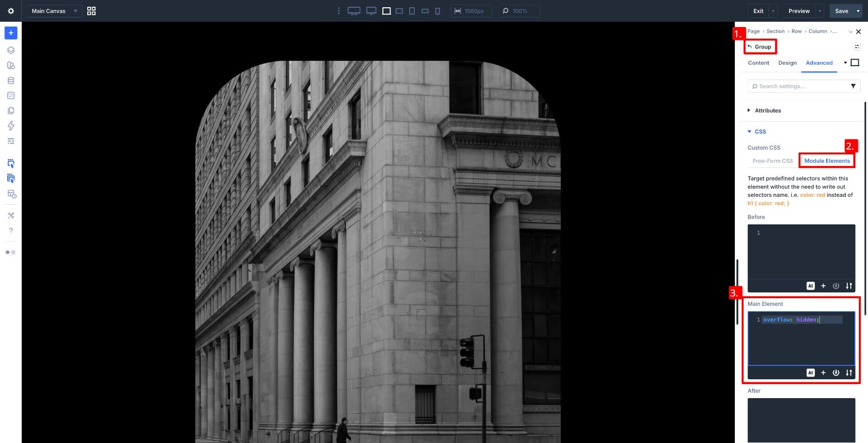Toggle the power icon under Main Element
Screen dimensions: 868x443
pyautogui.click(x=836, y=373)
